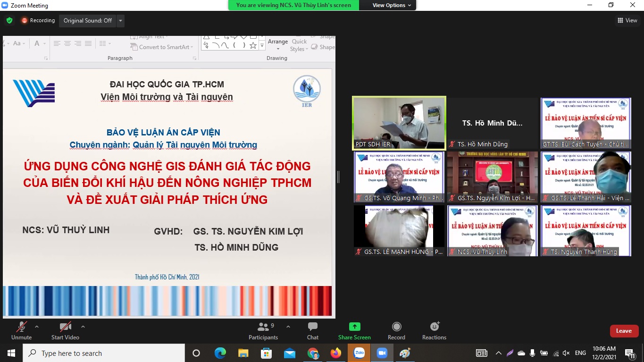The image size is (644, 362).
Task: Turn on camera with Start Video
Action: [65, 327]
